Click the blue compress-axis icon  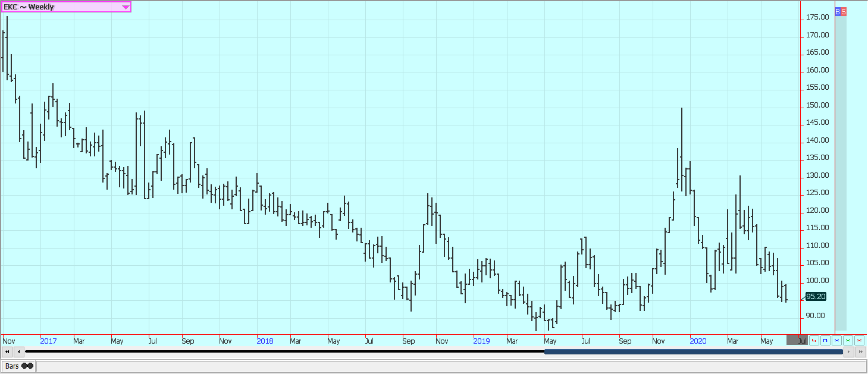[836, 341]
